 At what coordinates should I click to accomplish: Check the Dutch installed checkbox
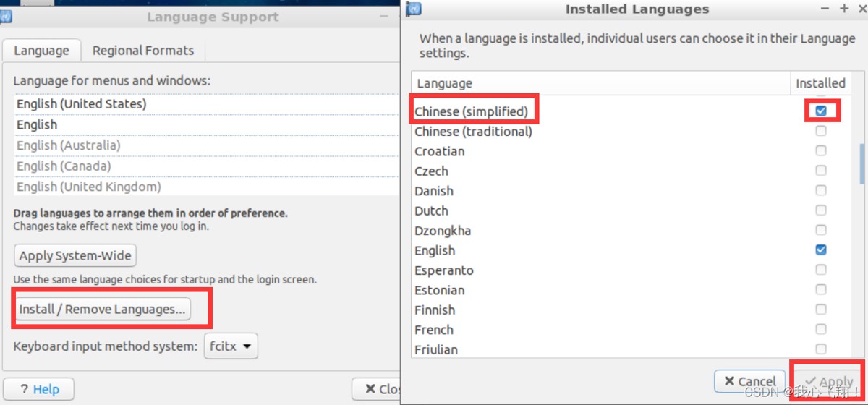click(821, 210)
